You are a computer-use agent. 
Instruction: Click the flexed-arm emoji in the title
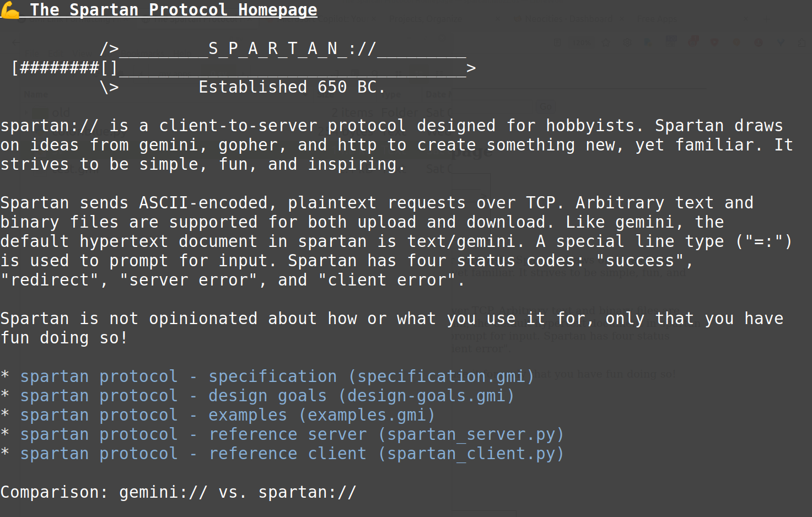pos(10,10)
